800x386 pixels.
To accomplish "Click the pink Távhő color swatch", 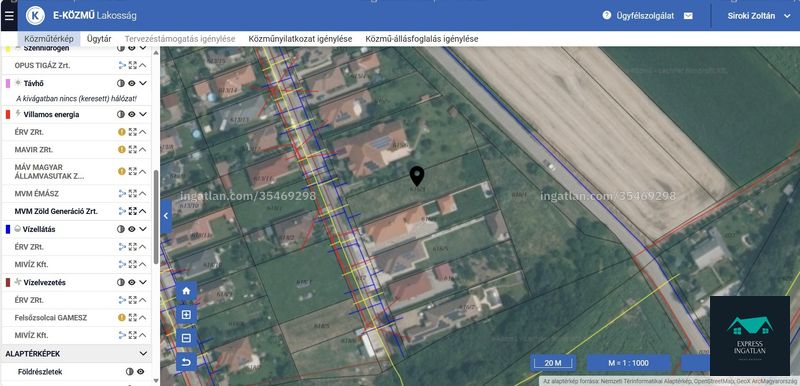I will [8, 83].
